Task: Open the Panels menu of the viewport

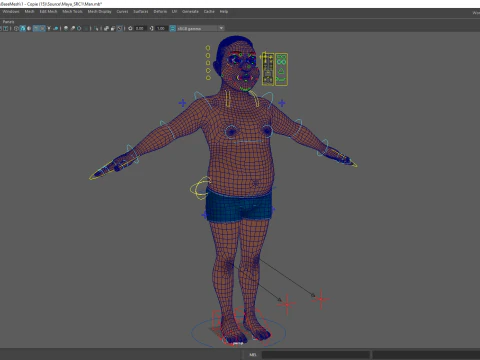Action: [8, 22]
